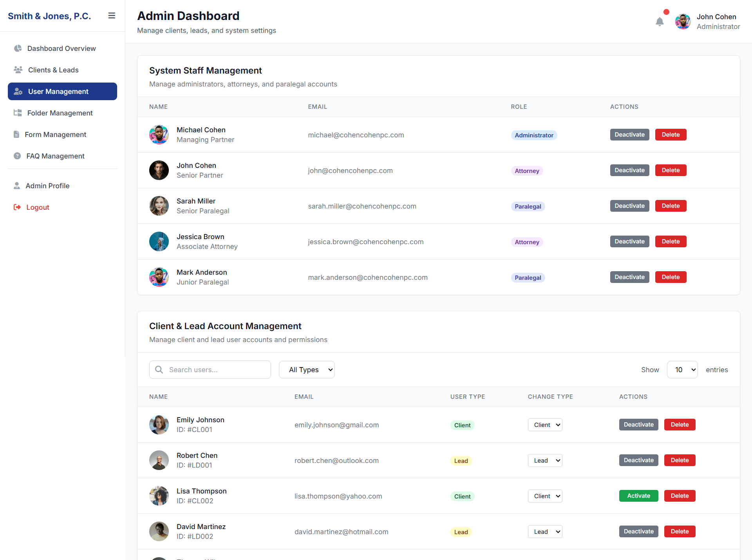This screenshot has height=560, width=752.
Task: Click Lisa Thompson's Client type badge
Action: pos(463,497)
